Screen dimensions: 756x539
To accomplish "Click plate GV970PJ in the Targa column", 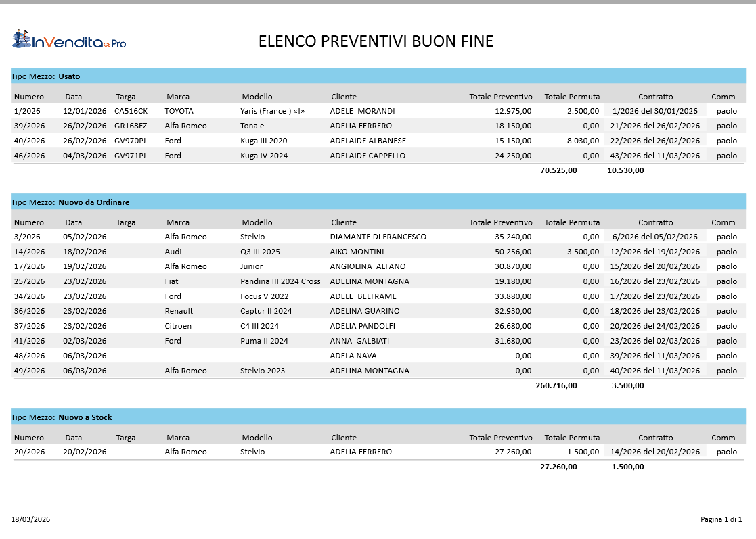I will (x=131, y=141).
